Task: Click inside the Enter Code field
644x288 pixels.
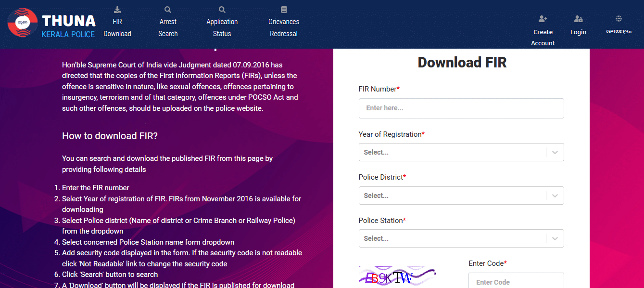Action: click(516, 280)
